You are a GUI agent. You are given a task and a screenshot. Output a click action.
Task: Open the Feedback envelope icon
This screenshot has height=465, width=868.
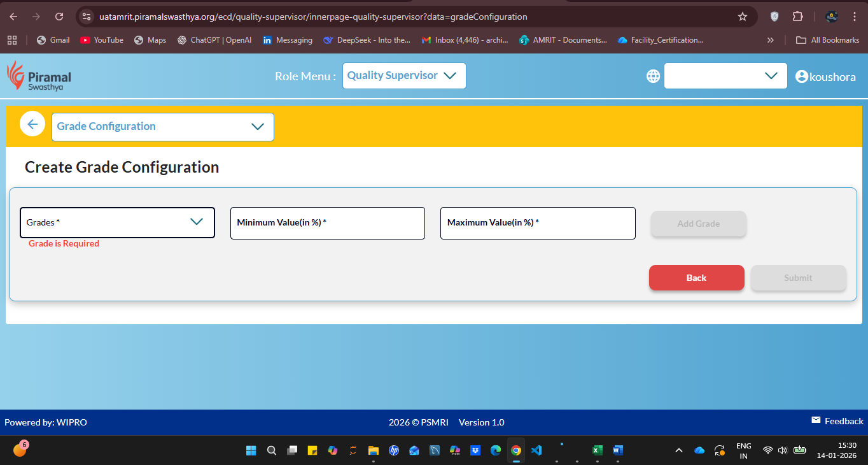[x=816, y=420]
